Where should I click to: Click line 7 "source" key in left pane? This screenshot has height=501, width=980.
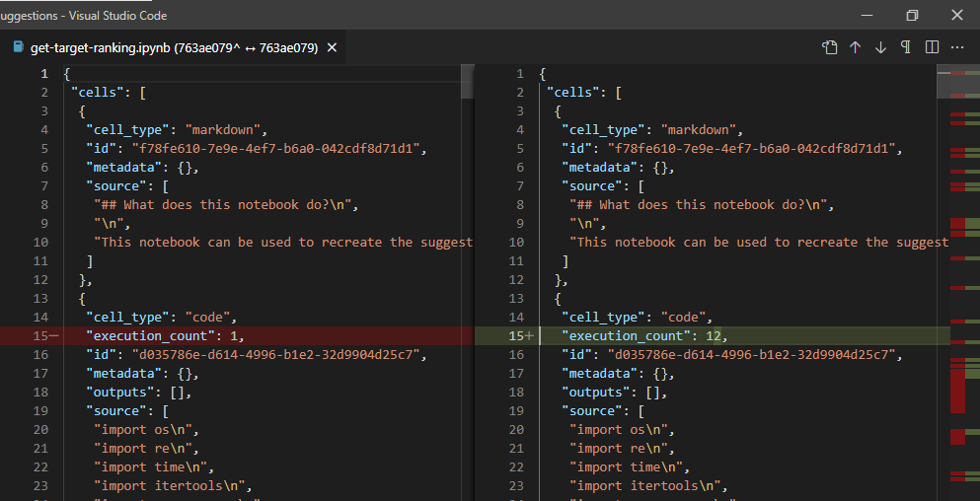(115, 186)
